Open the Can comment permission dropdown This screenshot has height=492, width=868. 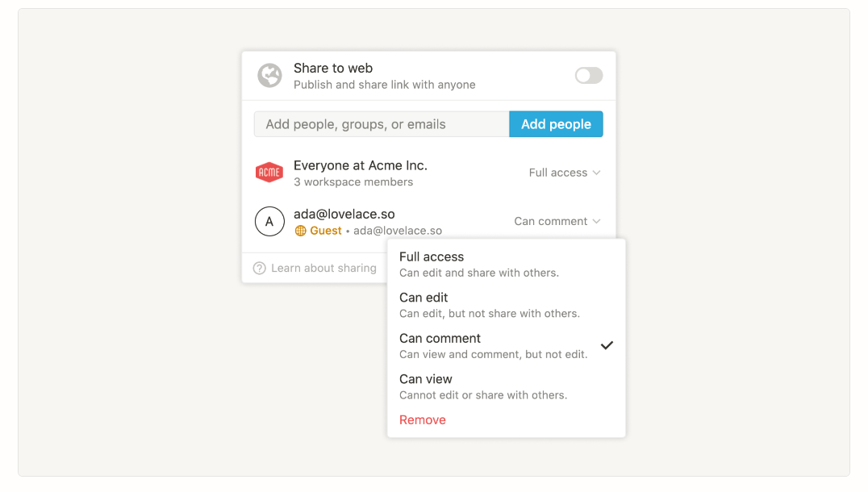[557, 221]
